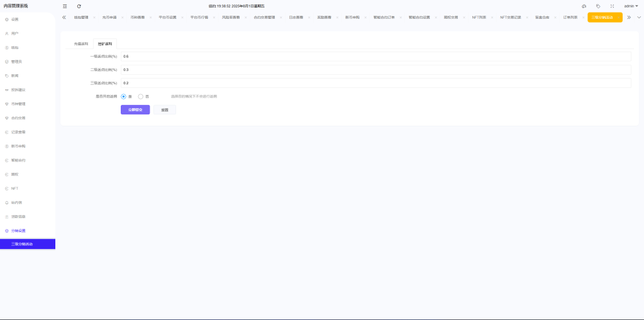Expand the NFT sidebar menu

pyautogui.click(x=14, y=189)
